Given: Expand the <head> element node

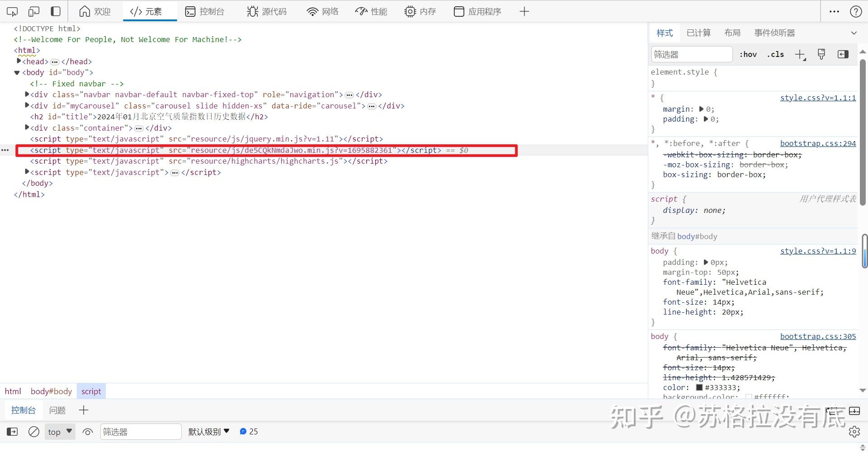Looking at the screenshot, I should coord(19,61).
